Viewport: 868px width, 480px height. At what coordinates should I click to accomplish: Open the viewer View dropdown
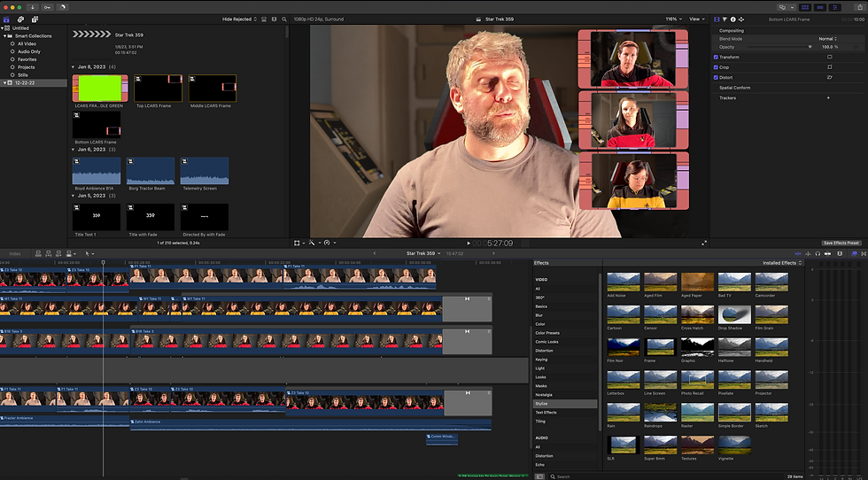tap(696, 19)
